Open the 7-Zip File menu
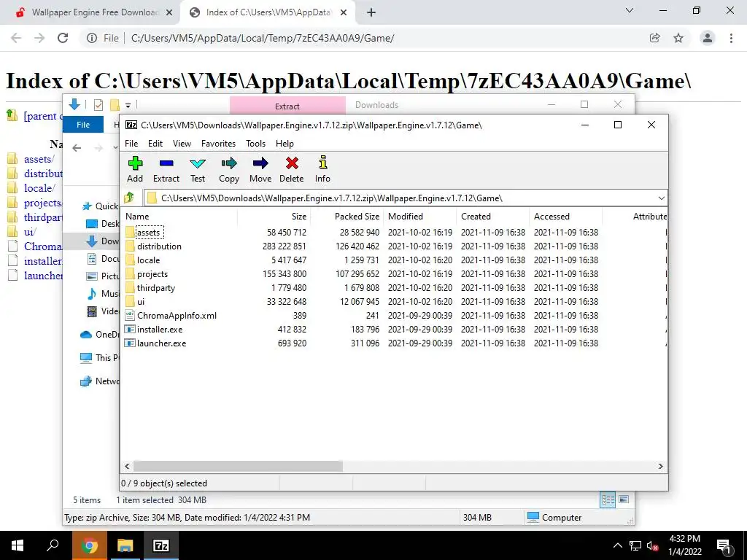The image size is (747, 560). [x=131, y=144]
